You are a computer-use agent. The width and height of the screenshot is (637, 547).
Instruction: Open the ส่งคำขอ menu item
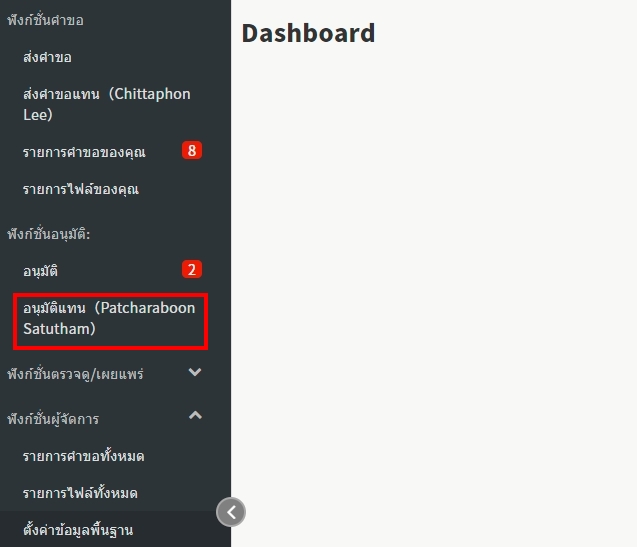(47, 57)
